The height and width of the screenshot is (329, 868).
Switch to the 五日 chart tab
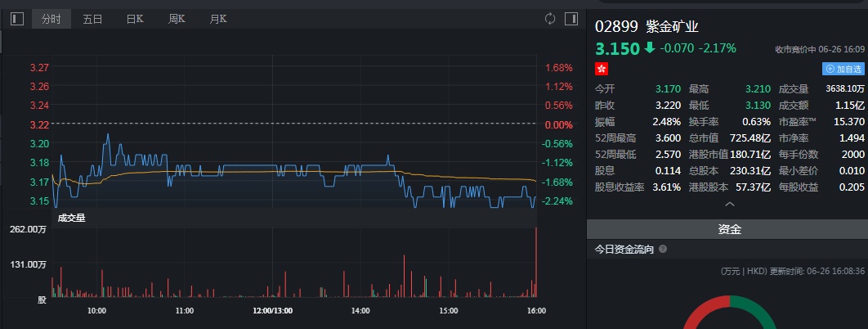click(x=92, y=18)
